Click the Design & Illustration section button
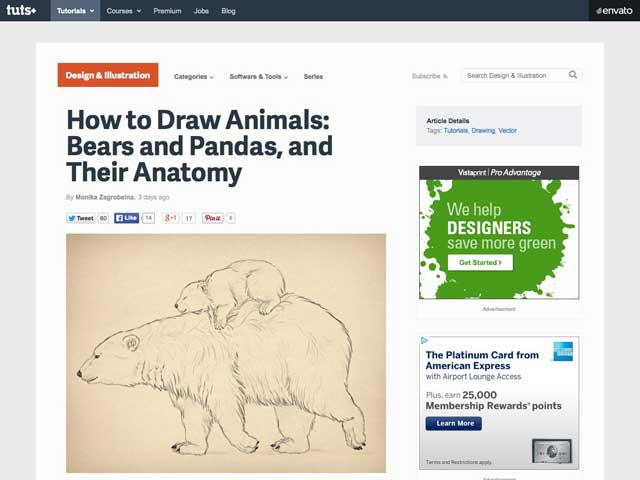Viewport: 640px width, 480px height. point(108,75)
